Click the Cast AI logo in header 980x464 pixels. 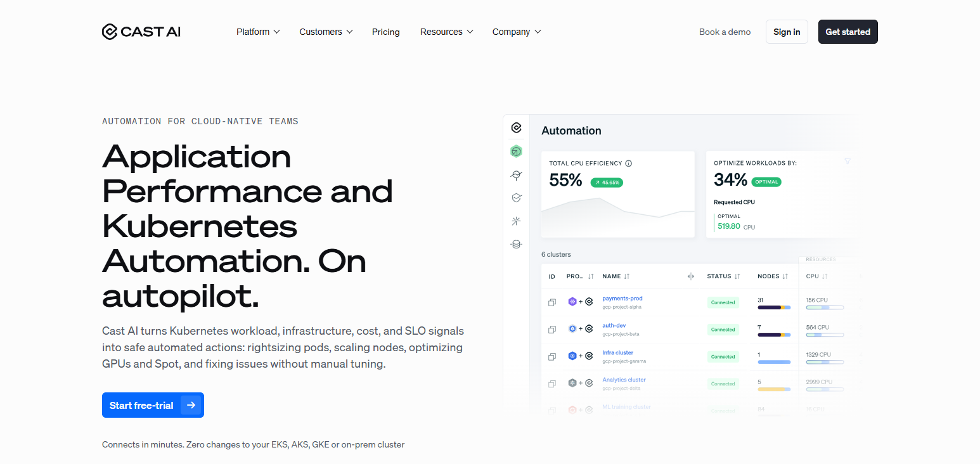pos(141,32)
